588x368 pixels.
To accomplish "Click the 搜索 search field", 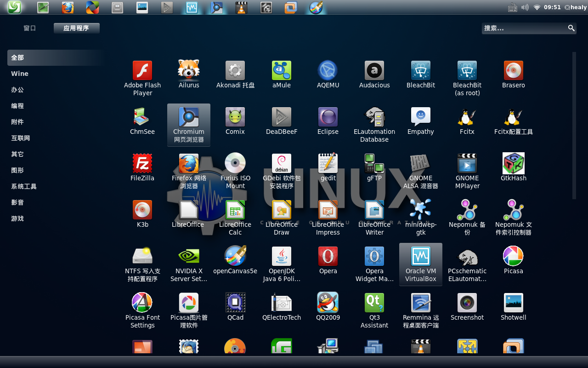I will [x=529, y=28].
